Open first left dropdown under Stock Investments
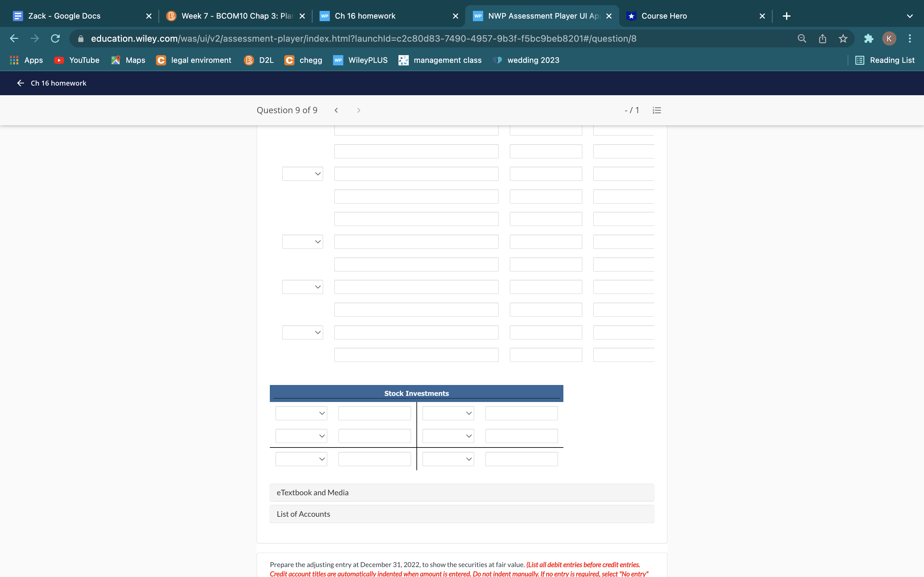The width and height of the screenshot is (924, 577). click(x=301, y=413)
